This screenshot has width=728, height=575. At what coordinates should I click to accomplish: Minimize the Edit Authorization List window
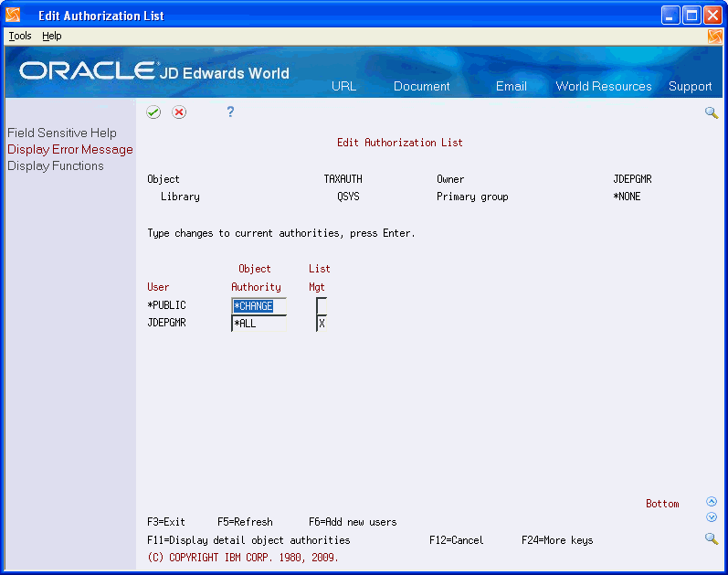pos(670,16)
